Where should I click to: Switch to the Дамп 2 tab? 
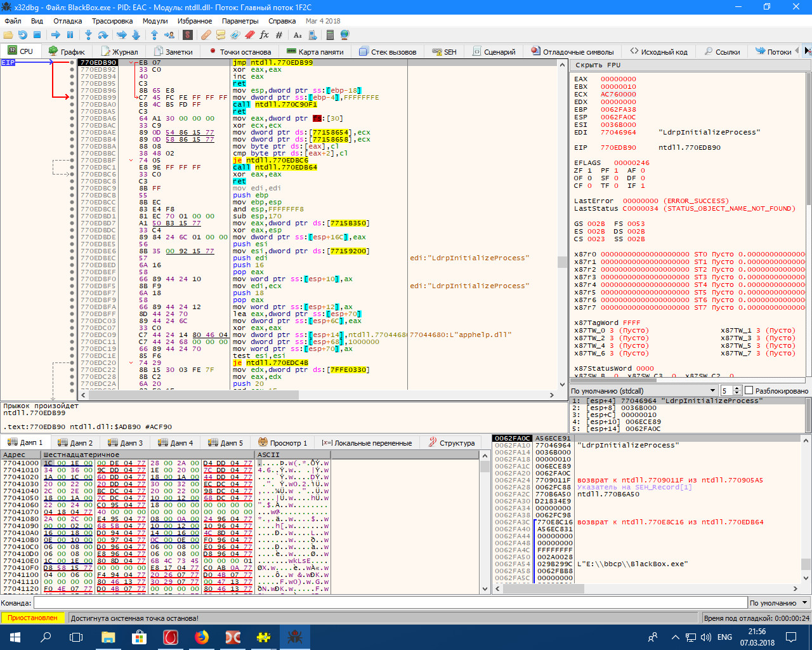(75, 442)
